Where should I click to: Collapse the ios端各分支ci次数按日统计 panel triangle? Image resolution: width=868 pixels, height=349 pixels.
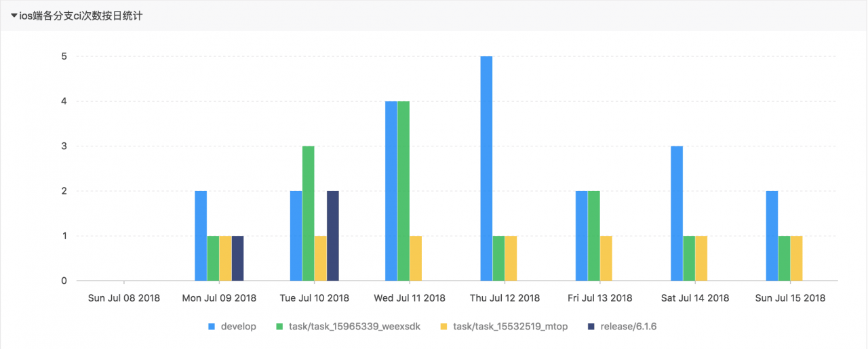coord(14,16)
